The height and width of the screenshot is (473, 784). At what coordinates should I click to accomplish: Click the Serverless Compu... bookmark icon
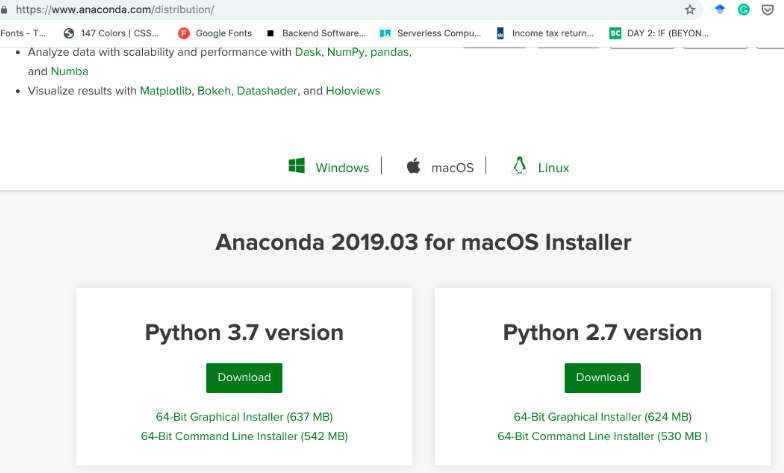(385, 33)
